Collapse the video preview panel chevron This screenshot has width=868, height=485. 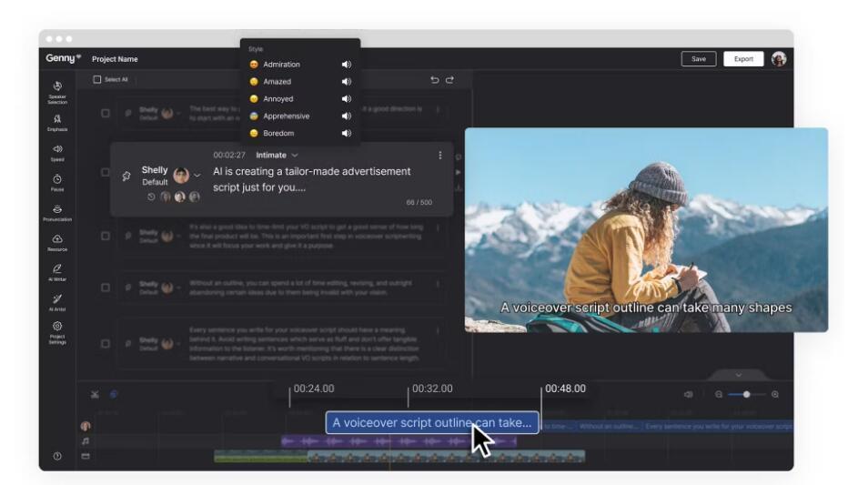coord(739,375)
